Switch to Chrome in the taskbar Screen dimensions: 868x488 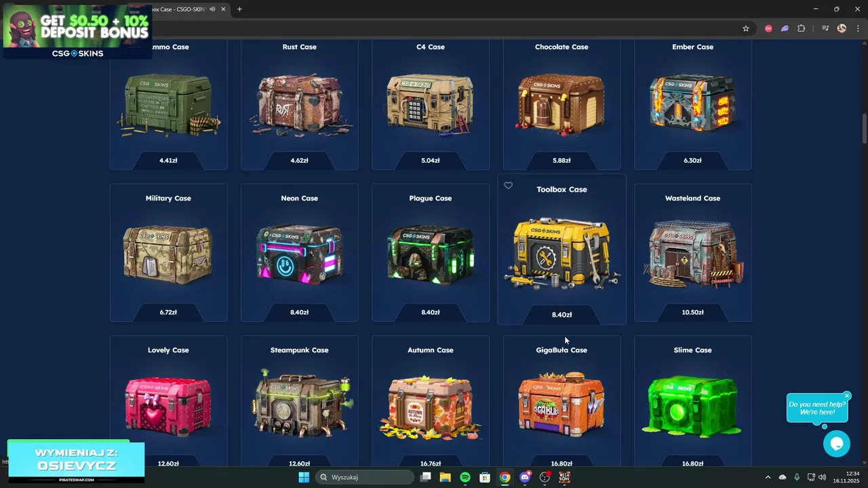(x=505, y=477)
